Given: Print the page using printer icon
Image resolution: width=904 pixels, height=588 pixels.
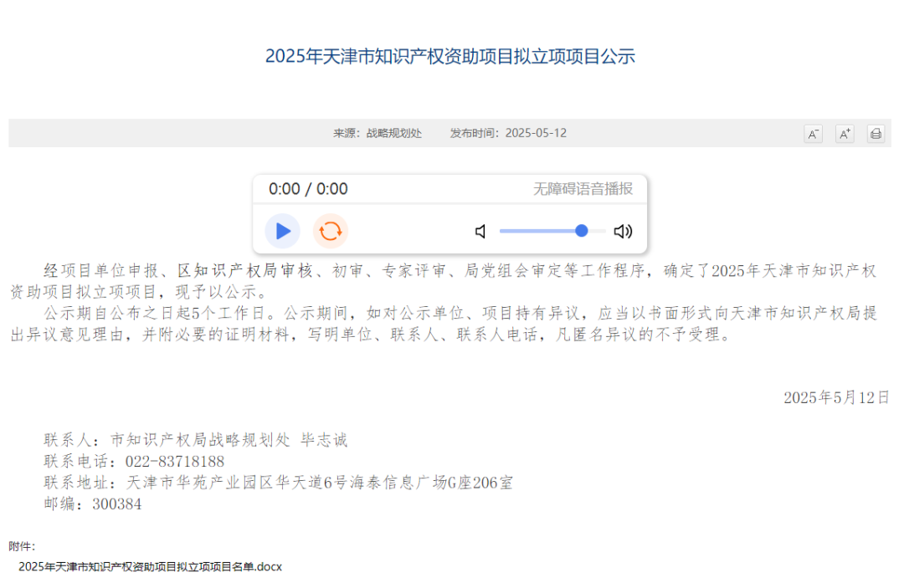Looking at the screenshot, I should tap(876, 134).
